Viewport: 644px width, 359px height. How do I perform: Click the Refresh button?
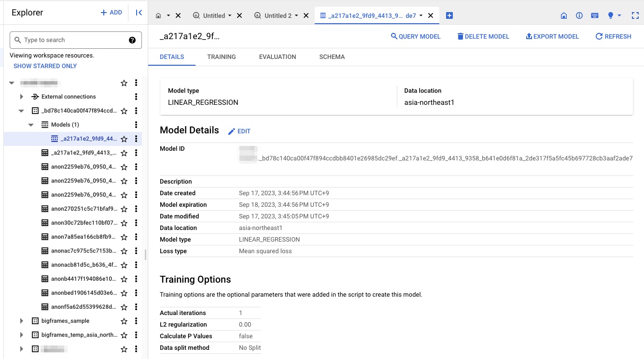(x=613, y=36)
